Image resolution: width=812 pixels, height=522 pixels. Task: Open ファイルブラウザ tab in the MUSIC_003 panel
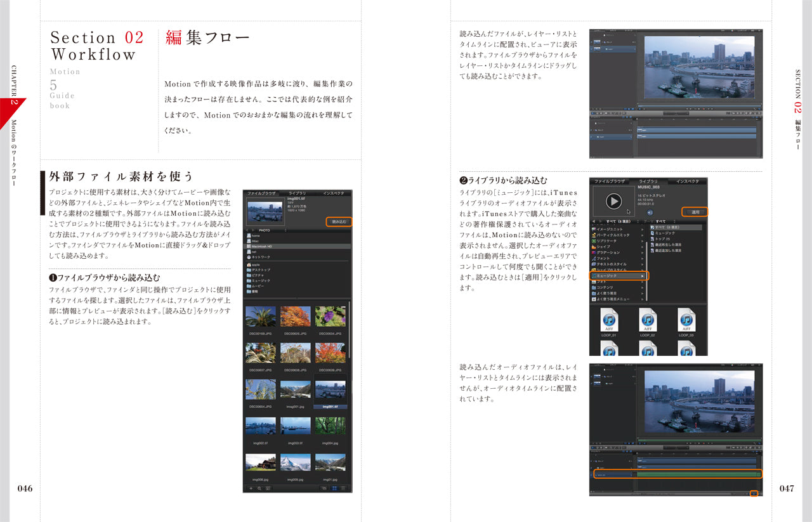point(610,181)
